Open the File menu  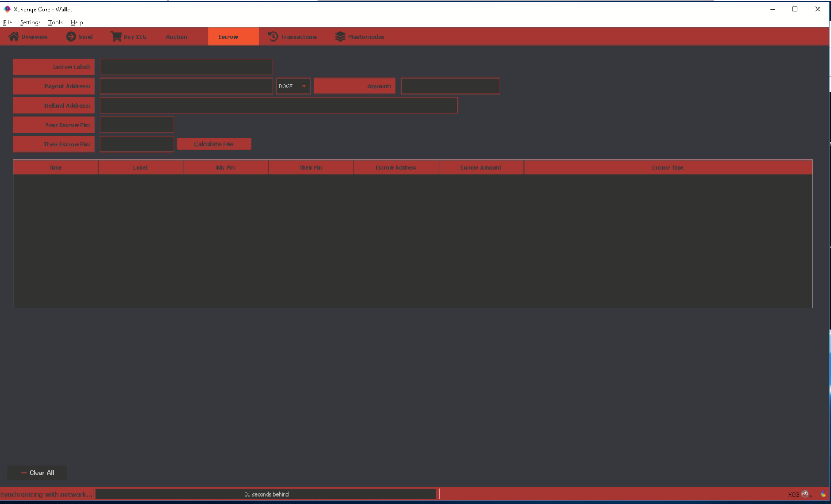click(8, 22)
